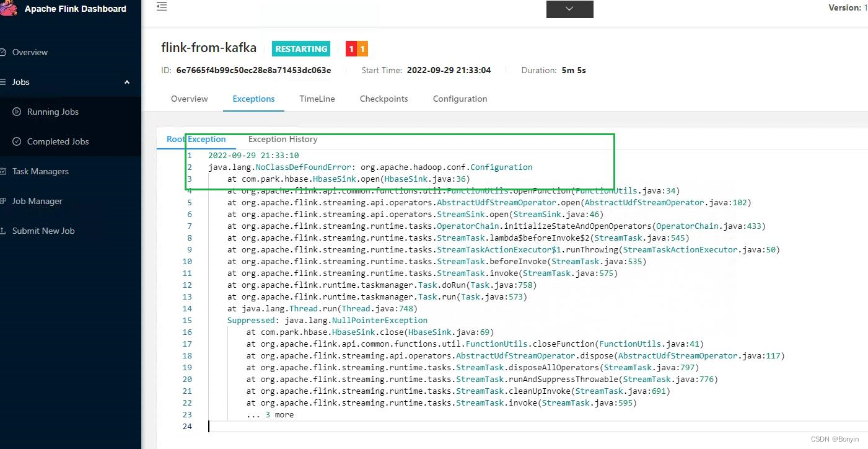Screen dimensions: 868x449
Task: Click the flink-from-kafka job title
Action: tap(209, 48)
